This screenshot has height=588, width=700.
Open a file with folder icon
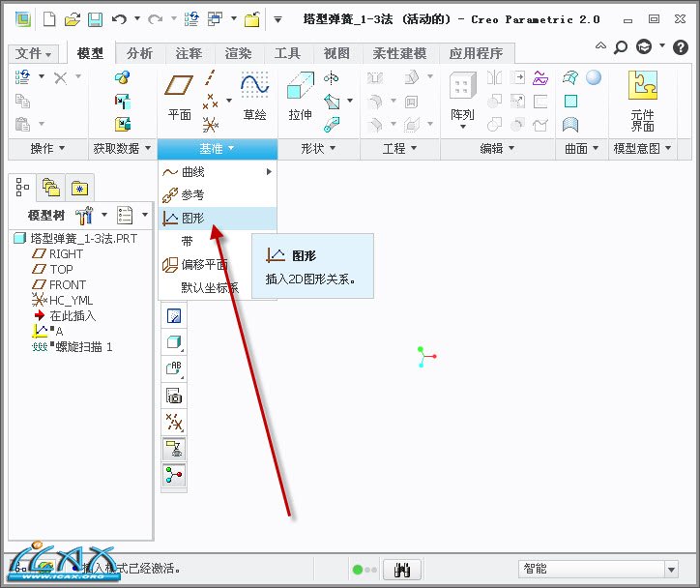tap(73, 19)
